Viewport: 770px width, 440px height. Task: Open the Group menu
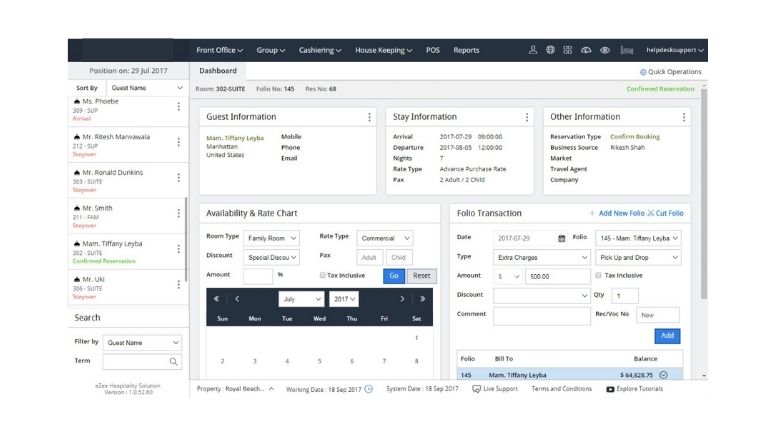point(271,50)
